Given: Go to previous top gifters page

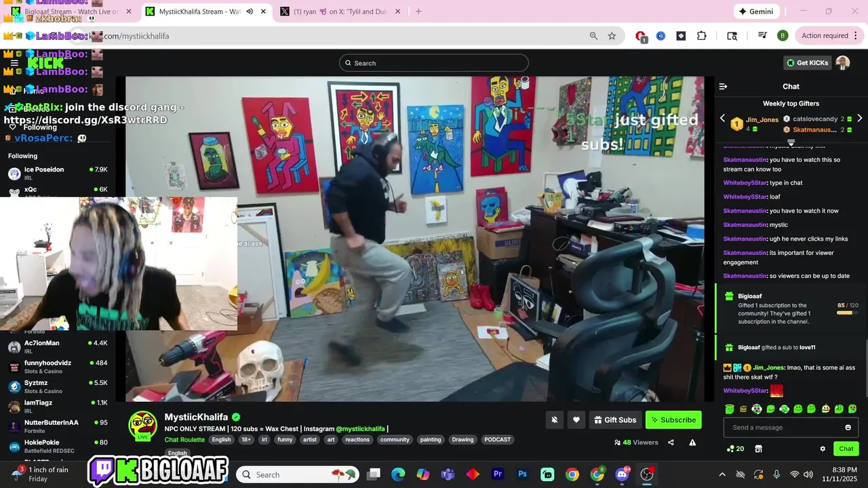Looking at the screenshot, I should pos(722,118).
